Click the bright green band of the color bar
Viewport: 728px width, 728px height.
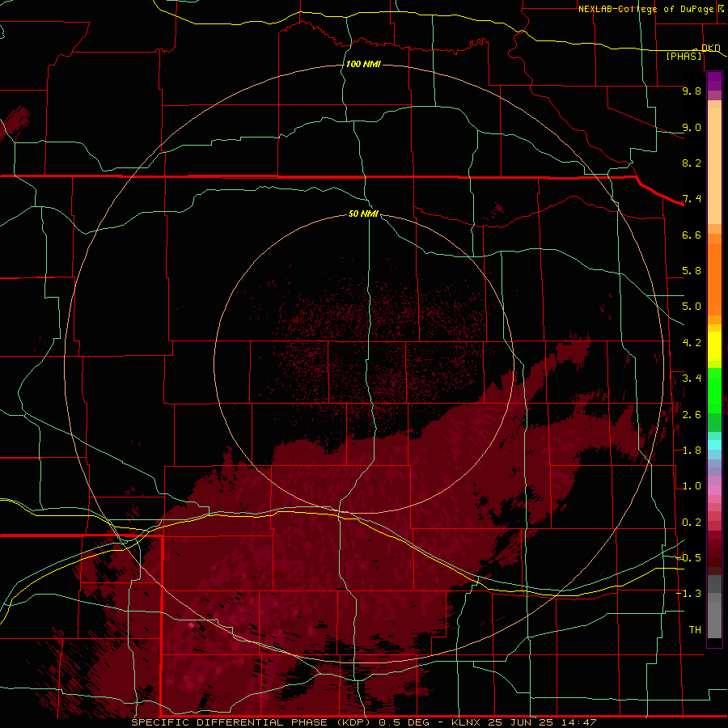click(714, 390)
